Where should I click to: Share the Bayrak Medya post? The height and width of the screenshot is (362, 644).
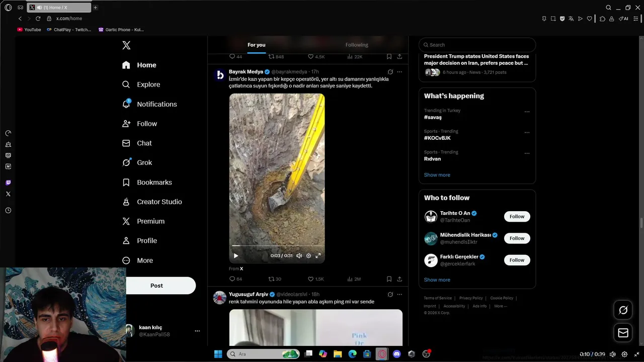point(399,279)
